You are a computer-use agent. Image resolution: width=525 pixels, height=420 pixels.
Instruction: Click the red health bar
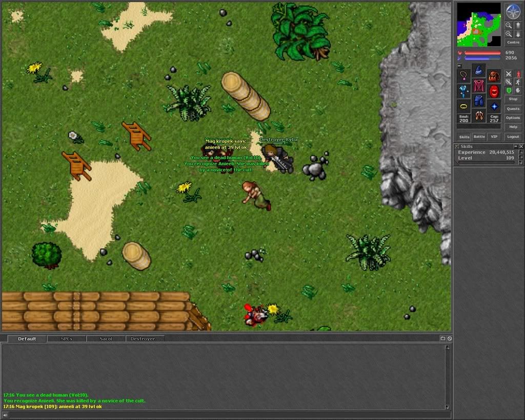(x=482, y=53)
